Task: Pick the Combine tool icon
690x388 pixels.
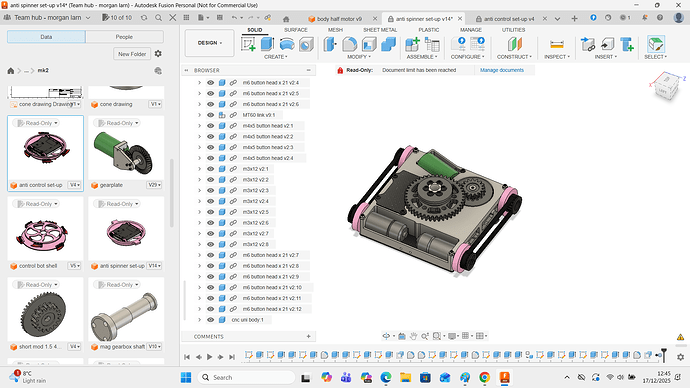Action: pos(388,44)
